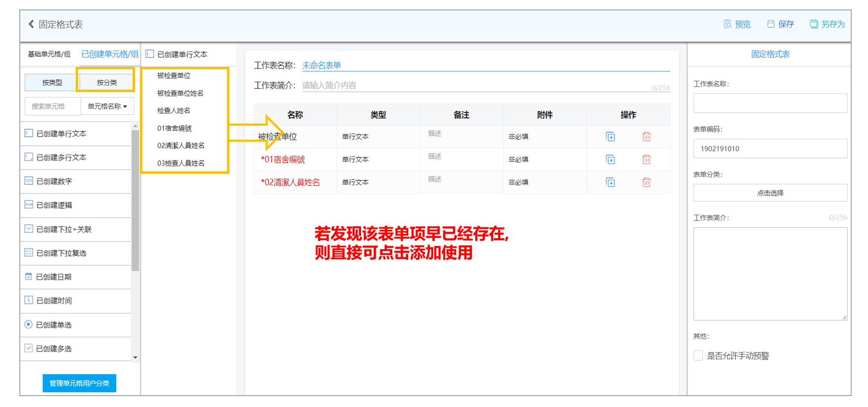This screenshot has height=407, width=868.
Task: Delete the 02清潔人員姓名 table row
Action: [646, 182]
